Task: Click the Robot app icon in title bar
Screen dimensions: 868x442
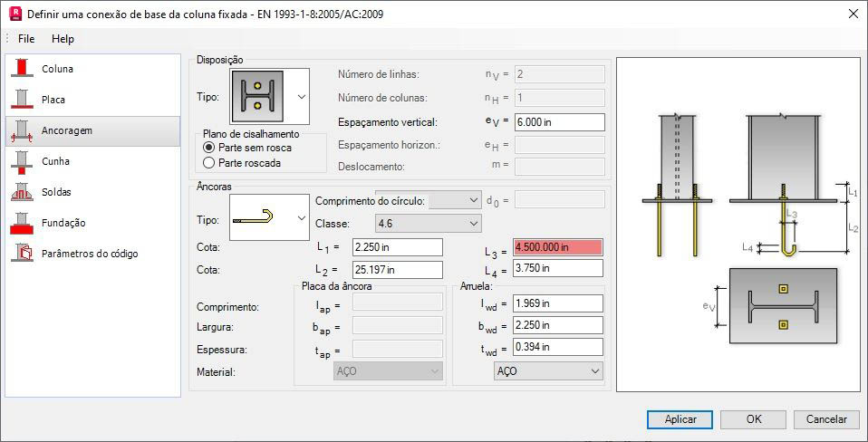Action: tap(15, 14)
